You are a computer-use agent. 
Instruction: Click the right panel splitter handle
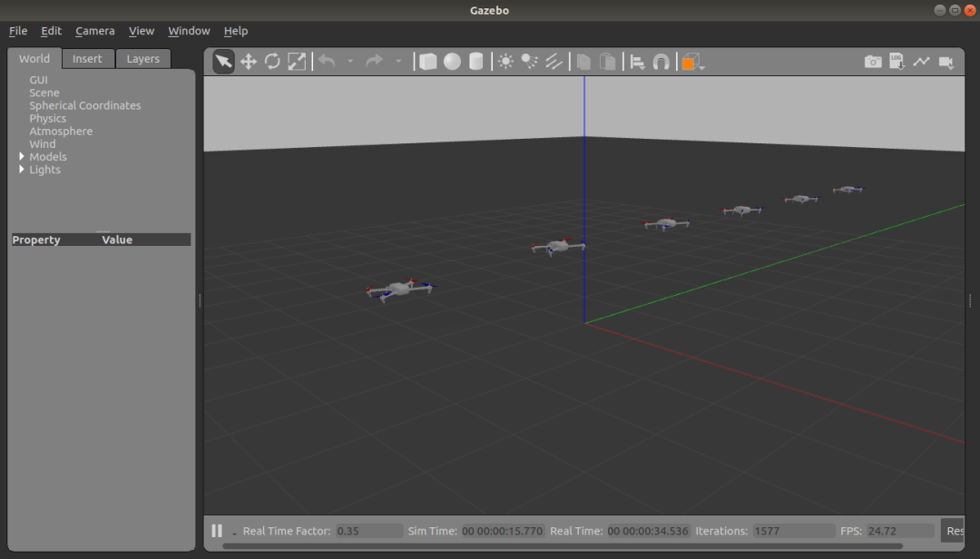[x=970, y=300]
